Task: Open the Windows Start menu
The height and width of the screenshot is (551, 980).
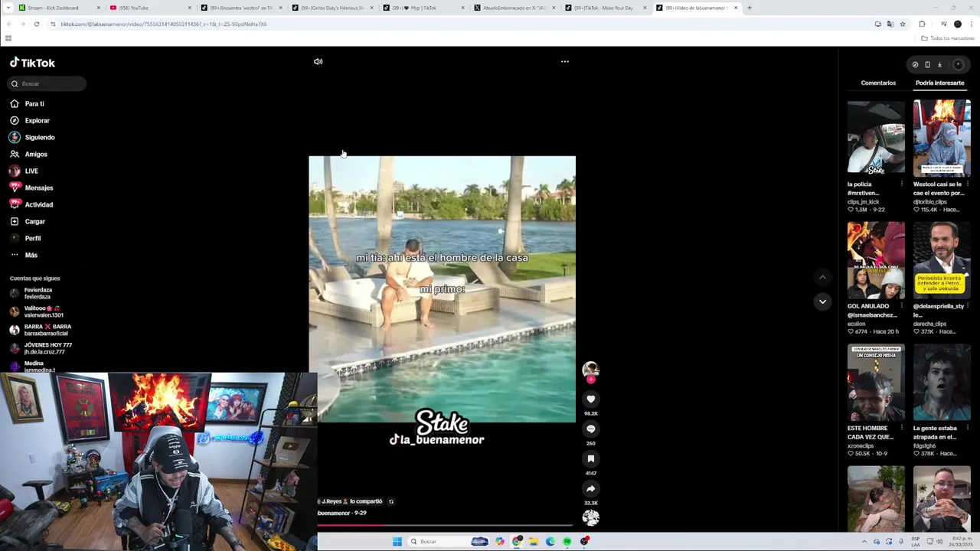Action: (397, 542)
